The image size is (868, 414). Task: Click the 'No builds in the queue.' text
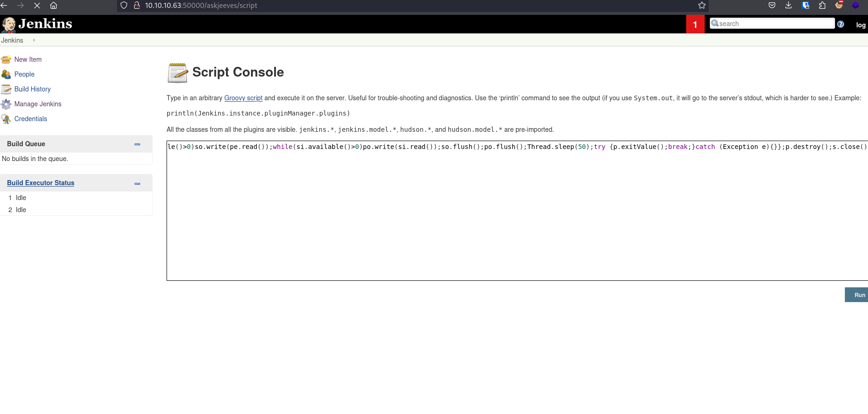coord(35,159)
